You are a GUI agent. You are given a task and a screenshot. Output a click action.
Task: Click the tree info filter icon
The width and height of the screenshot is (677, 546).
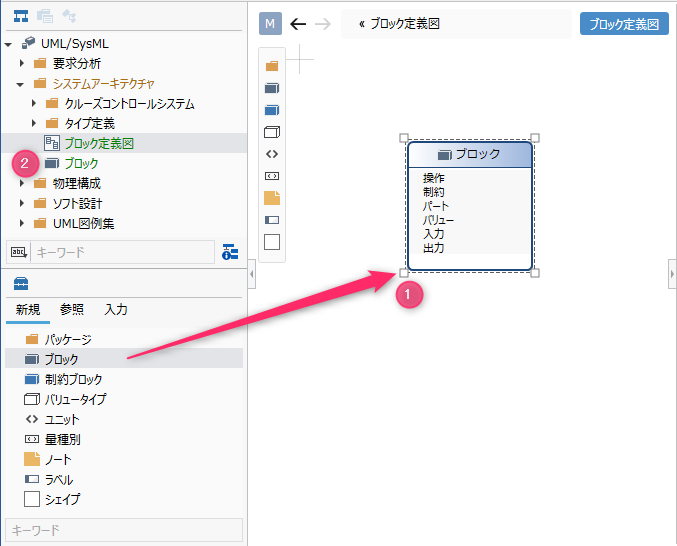point(230,252)
